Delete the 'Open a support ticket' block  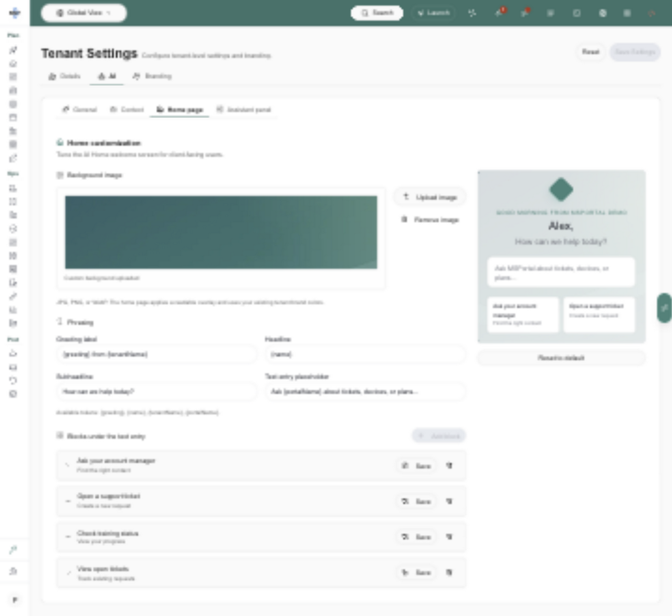(x=449, y=502)
